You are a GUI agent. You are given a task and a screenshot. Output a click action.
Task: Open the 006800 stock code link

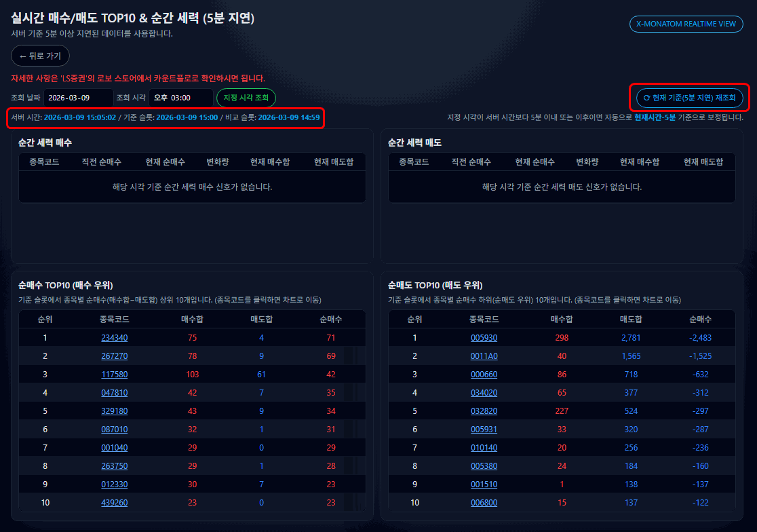[484, 503]
